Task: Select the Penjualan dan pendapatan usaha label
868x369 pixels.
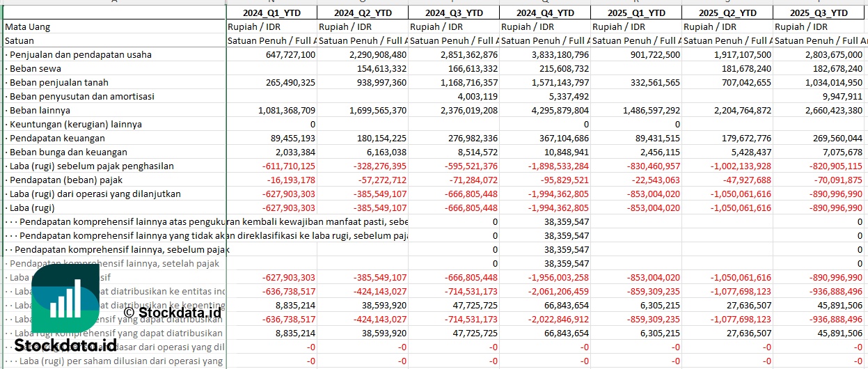Action: tap(78, 55)
